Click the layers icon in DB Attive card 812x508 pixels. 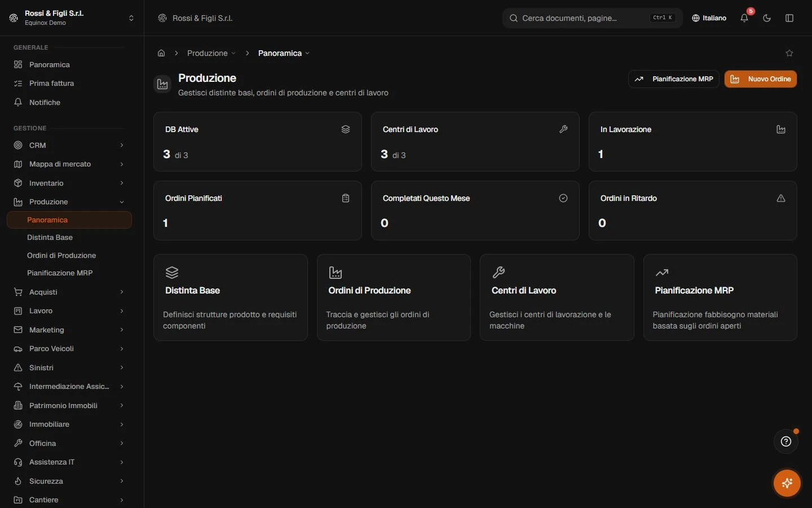click(346, 129)
